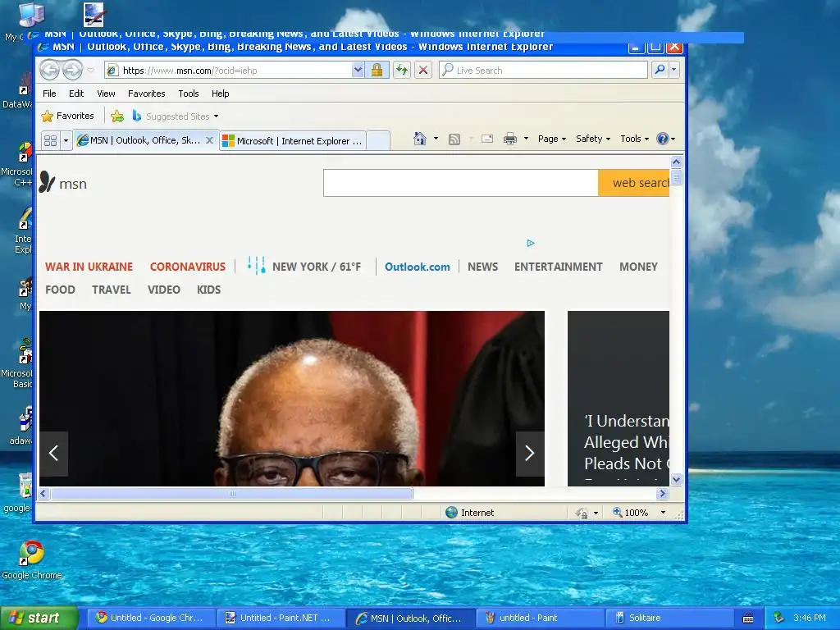Viewport: 840px width, 630px height.
Task: Expand the Home button dropdown arrow
Action: 436,139
